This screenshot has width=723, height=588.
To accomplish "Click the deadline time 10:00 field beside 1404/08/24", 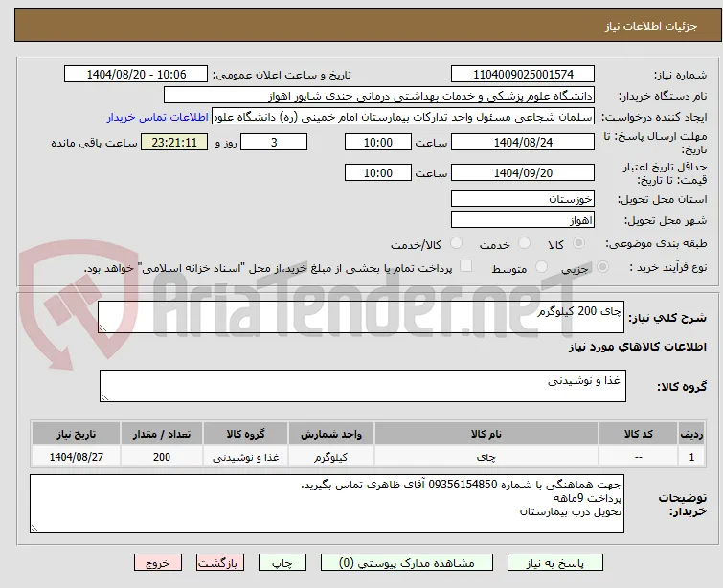I will click(378, 142).
